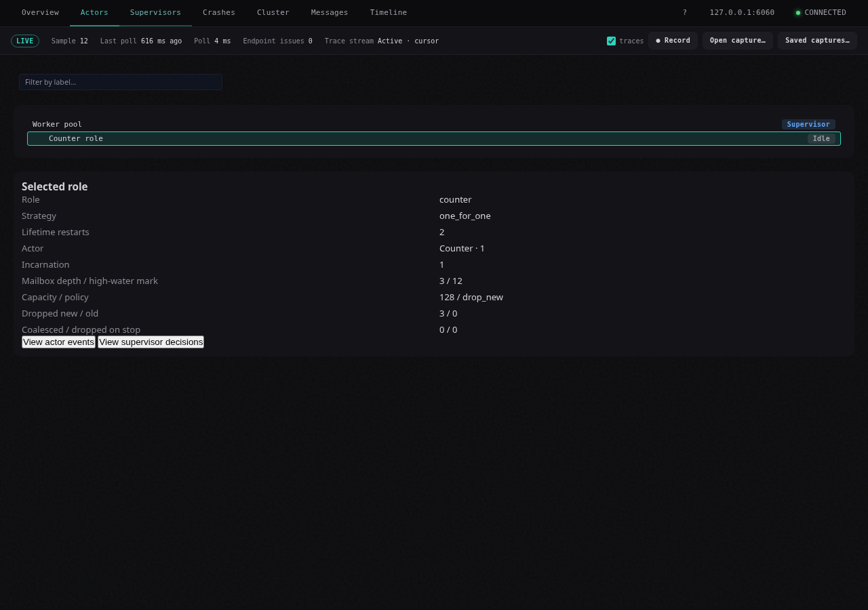Image resolution: width=868 pixels, height=610 pixels.
Task: Click the Supervisor badge on Worker pool
Action: 808,125
